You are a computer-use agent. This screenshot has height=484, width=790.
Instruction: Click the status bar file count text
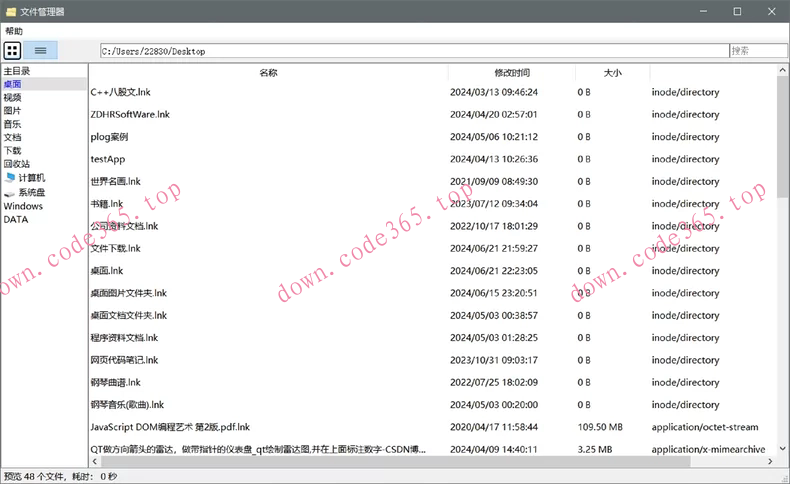[x=60, y=476]
